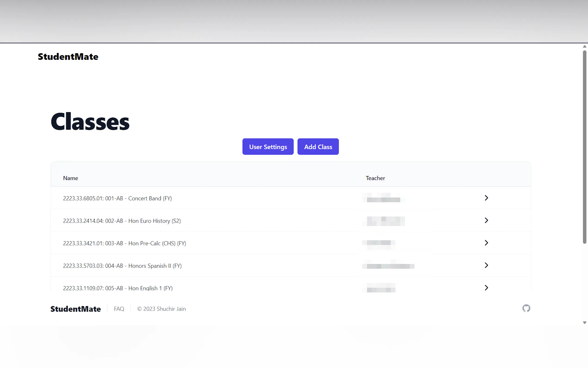Open the User Settings button
Screen dimensions: 588x368
268,147
